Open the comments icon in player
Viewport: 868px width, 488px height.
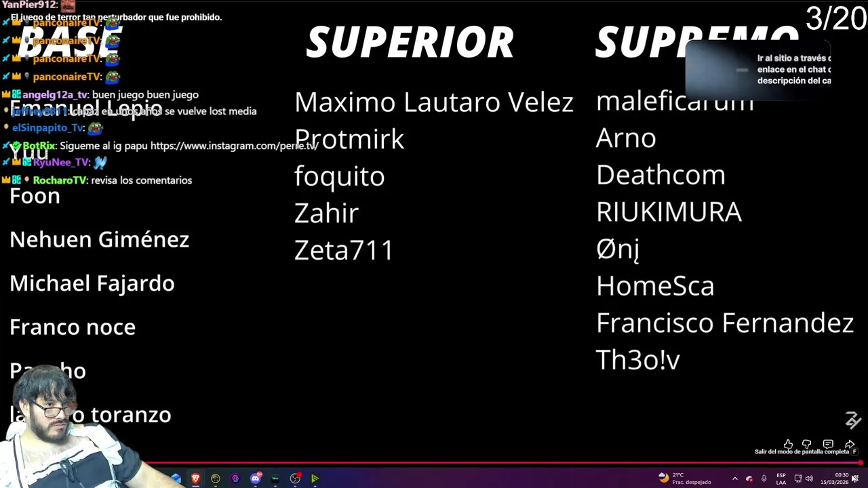(x=828, y=444)
